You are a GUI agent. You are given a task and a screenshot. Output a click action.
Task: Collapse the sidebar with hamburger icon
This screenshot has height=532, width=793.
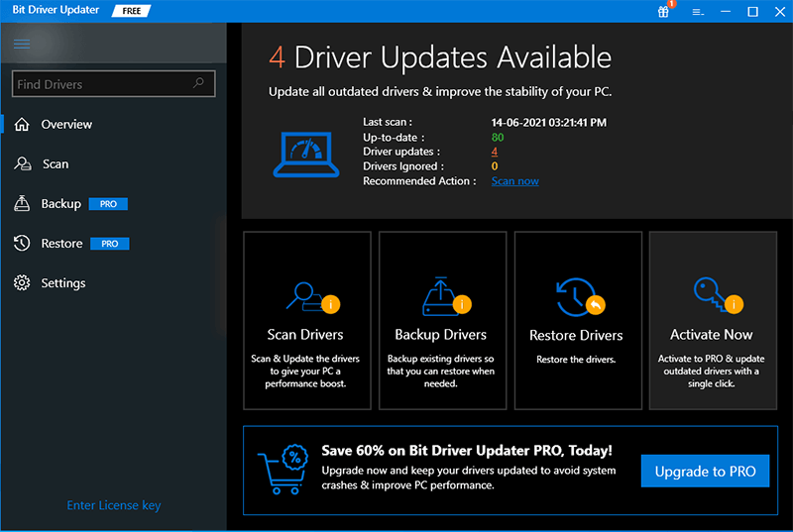22,45
